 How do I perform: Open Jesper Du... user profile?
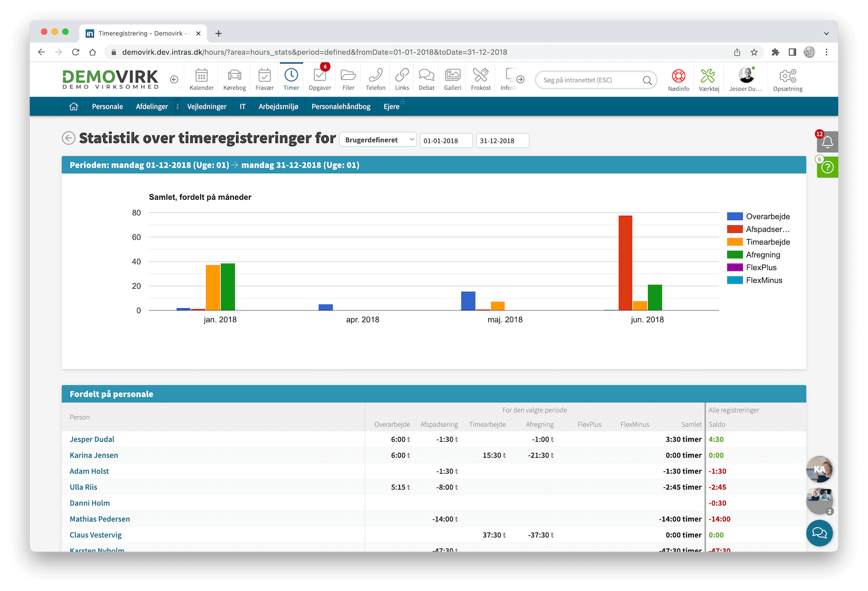click(x=746, y=80)
